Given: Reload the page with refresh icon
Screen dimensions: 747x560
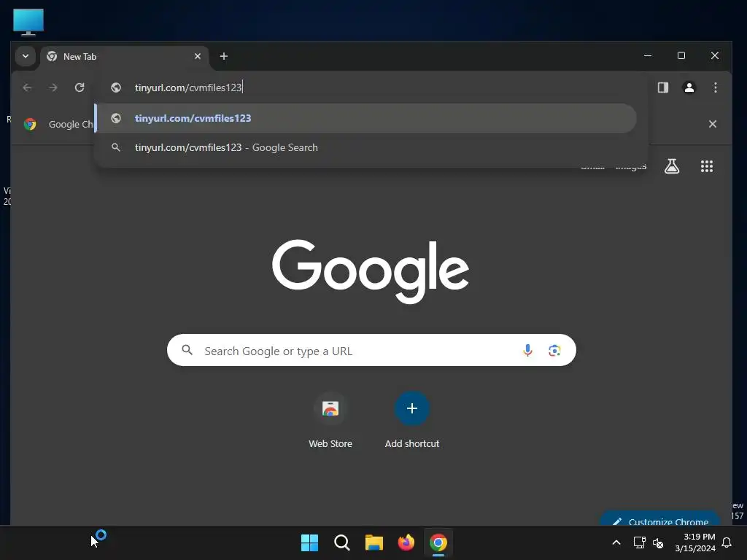Looking at the screenshot, I should (x=80, y=87).
